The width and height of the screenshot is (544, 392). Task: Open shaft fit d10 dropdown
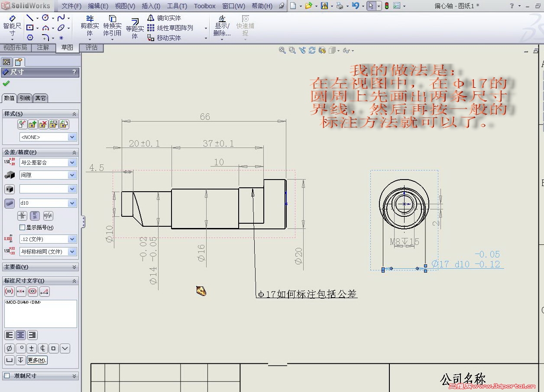[x=72, y=203]
